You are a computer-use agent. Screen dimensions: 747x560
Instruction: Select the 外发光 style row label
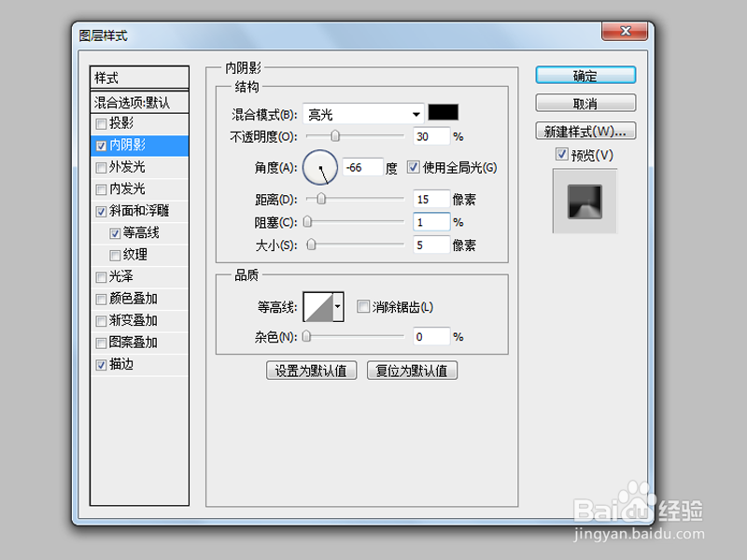[127, 167]
